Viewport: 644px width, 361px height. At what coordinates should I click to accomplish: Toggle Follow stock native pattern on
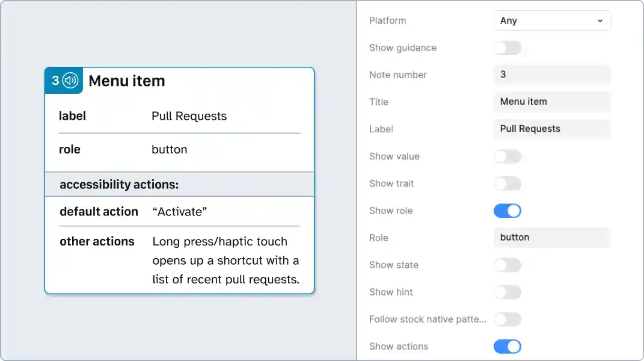pyautogui.click(x=508, y=319)
